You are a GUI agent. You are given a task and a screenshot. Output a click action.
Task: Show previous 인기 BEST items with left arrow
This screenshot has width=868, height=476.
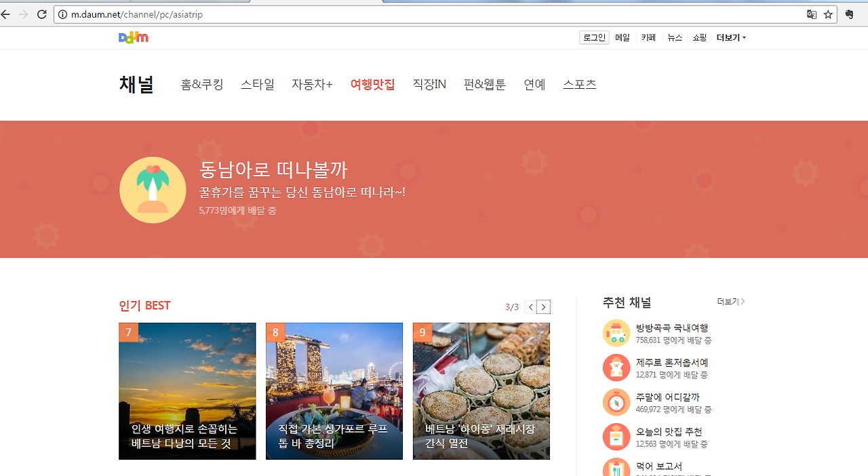click(530, 306)
